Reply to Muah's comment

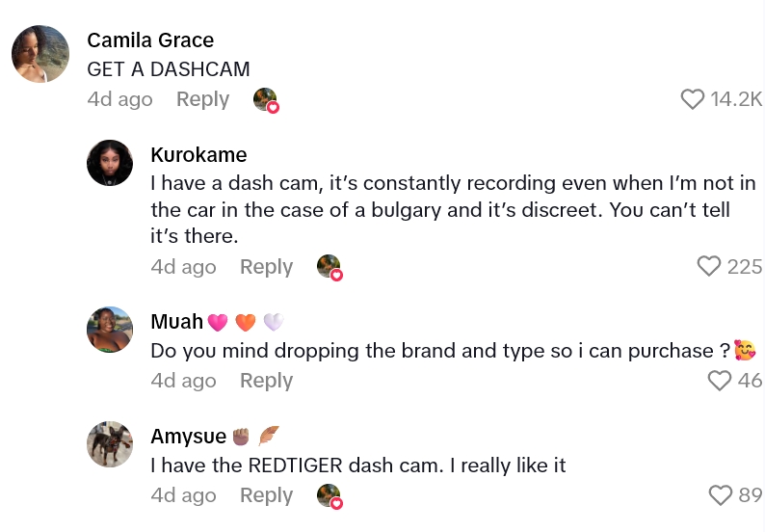click(x=266, y=381)
